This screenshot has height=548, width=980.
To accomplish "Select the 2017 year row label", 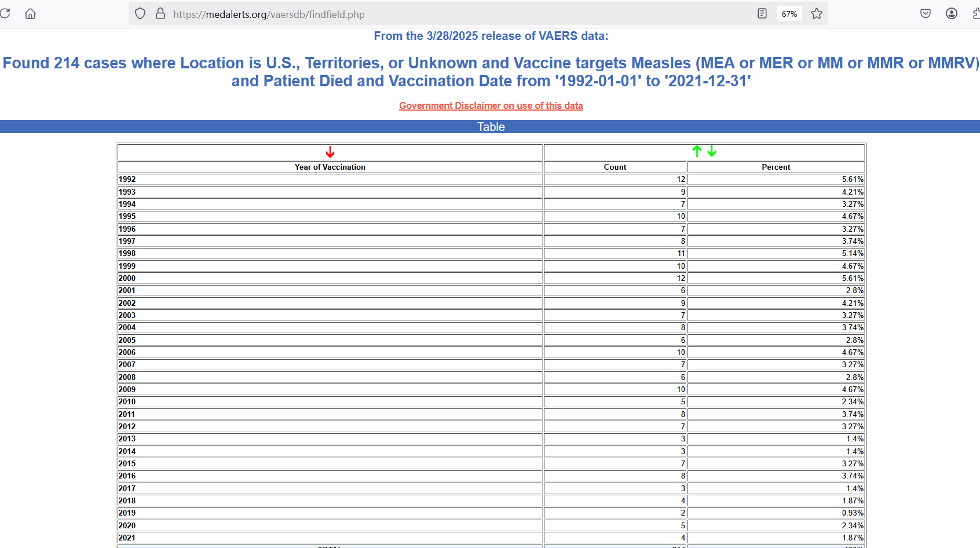I will point(127,488).
